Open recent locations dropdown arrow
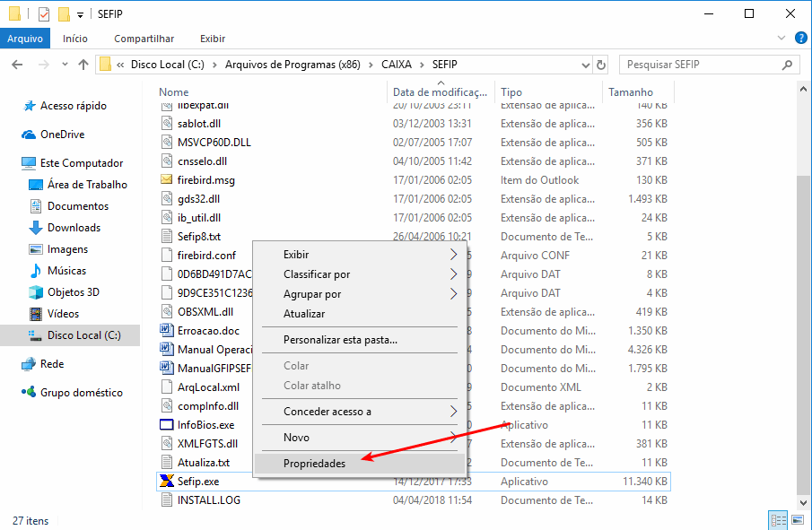Image resolution: width=812 pixels, height=530 pixels. click(x=65, y=65)
